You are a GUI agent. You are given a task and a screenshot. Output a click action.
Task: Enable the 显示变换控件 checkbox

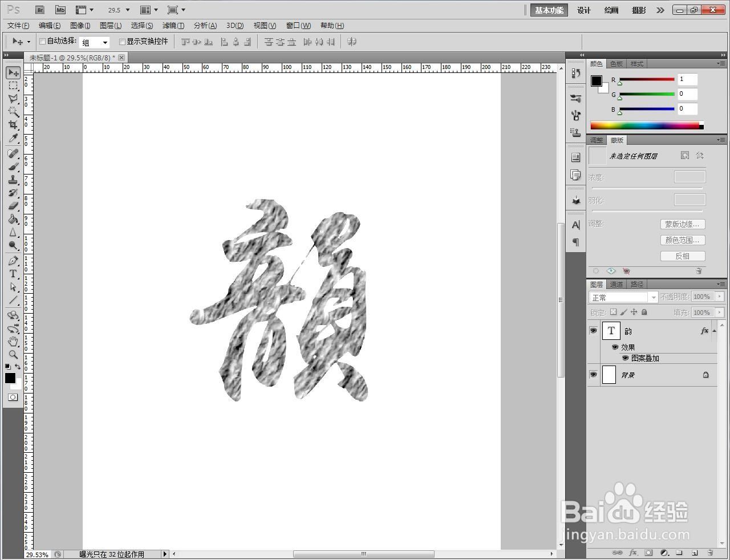[x=122, y=41]
